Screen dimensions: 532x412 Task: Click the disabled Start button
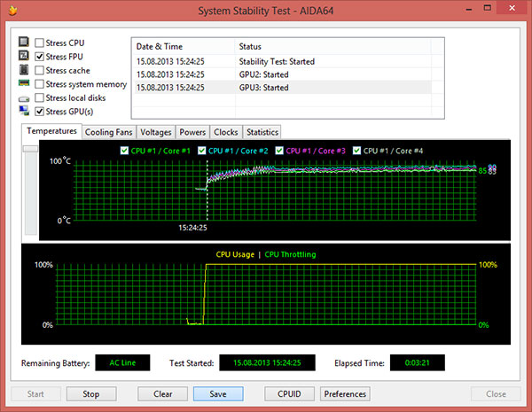(35, 394)
